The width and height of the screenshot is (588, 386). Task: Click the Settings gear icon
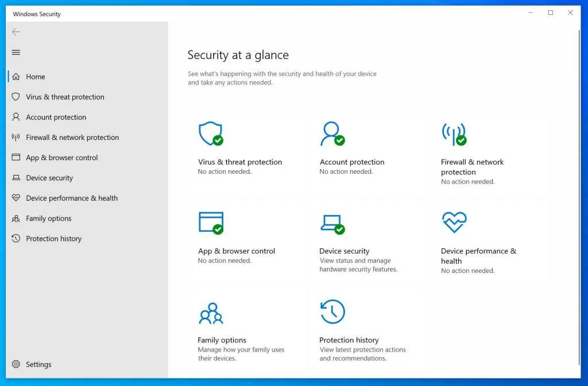tap(16, 364)
